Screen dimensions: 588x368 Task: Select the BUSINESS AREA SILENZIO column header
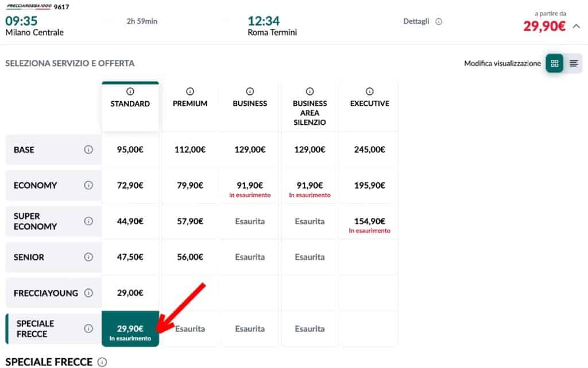point(310,112)
